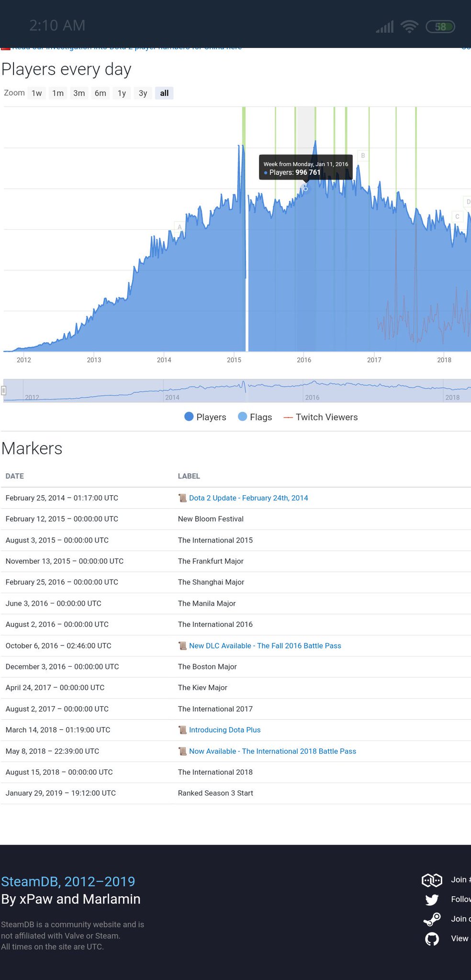Viewport: 471px width, 980px height.
Task: Click the battery indicator in status bar
Action: coord(440,27)
